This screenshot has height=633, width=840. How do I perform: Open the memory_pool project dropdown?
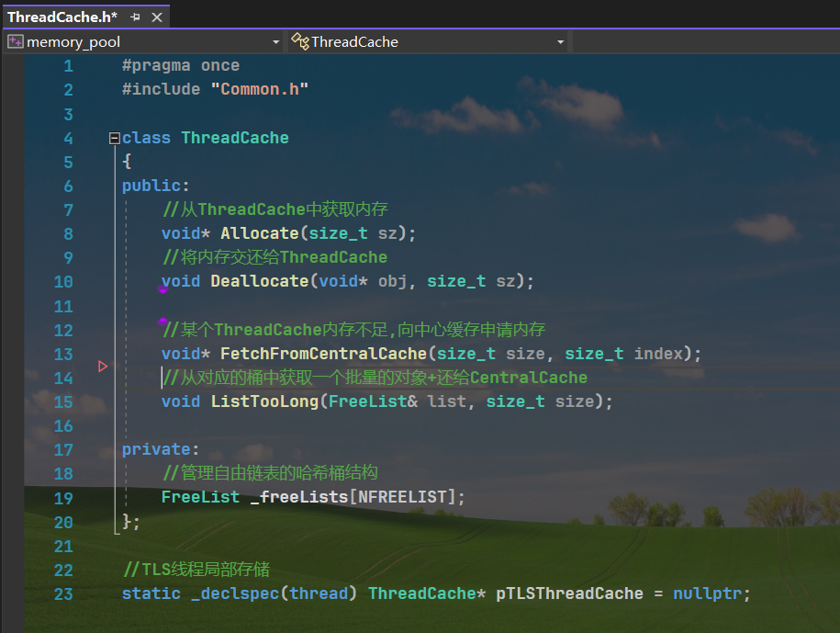tap(276, 42)
